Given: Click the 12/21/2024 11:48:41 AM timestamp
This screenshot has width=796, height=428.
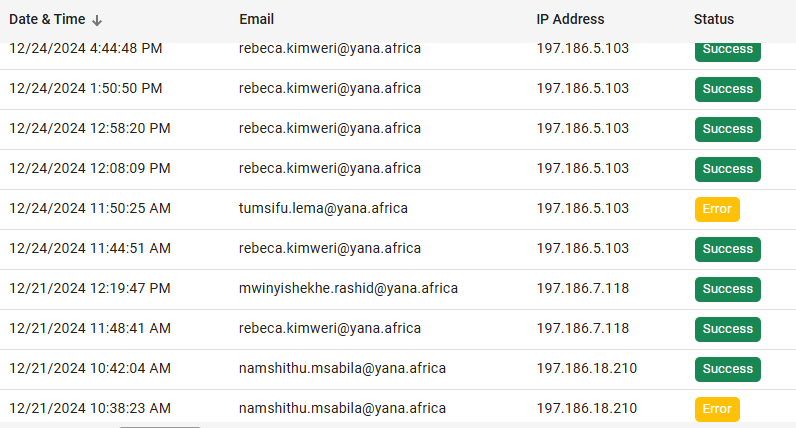Looking at the screenshot, I should [x=90, y=328].
